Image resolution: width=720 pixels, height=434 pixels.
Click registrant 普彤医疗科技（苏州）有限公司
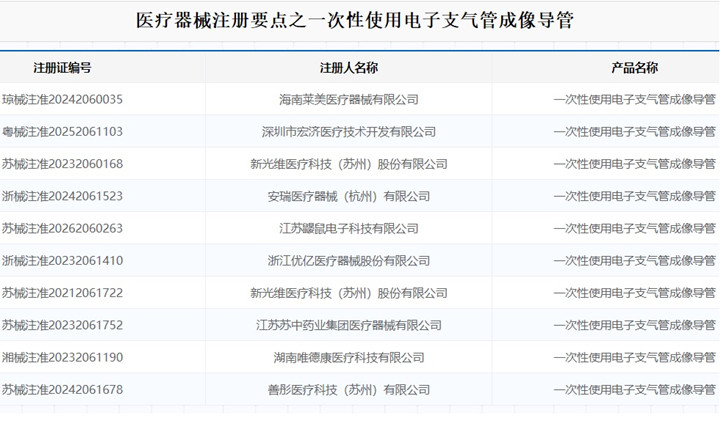click(349, 390)
